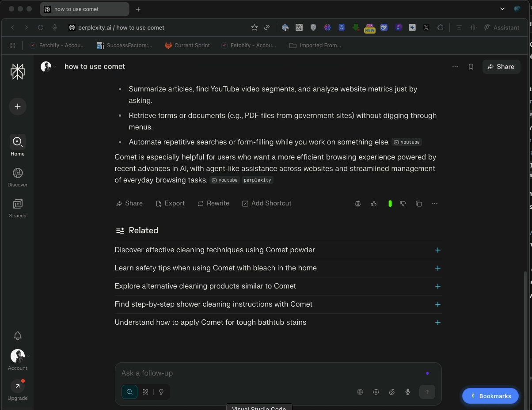
Task: Copy the answer with copy icon
Action: pos(419,204)
